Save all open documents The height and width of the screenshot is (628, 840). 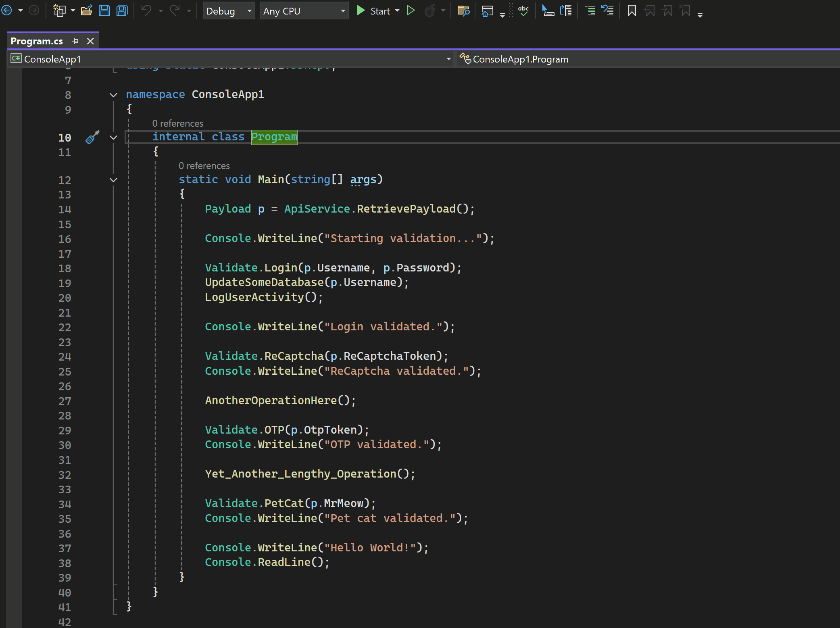click(121, 10)
